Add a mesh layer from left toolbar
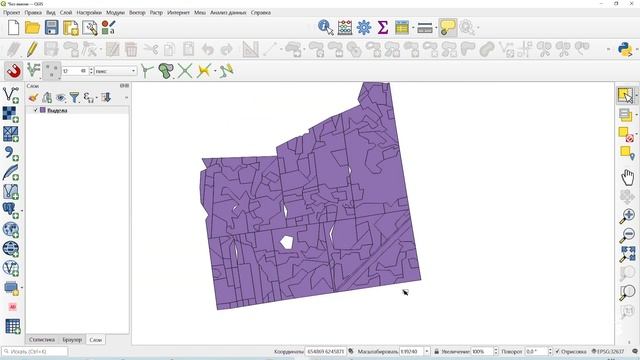 [11, 134]
